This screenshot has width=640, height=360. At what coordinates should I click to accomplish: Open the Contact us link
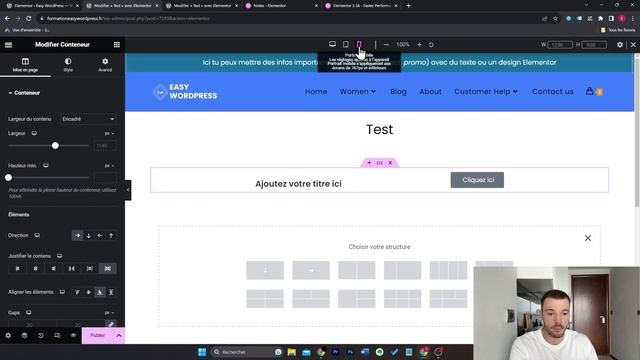click(552, 91)
